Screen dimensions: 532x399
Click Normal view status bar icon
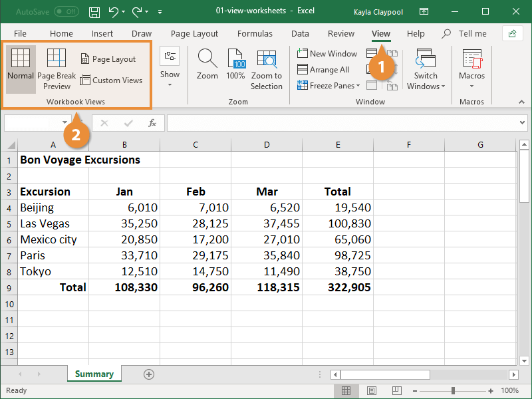pyautogui.click(x=346, y=390)
